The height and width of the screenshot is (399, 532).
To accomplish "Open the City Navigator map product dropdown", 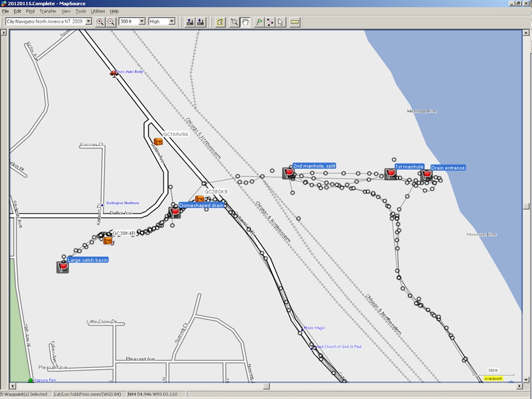I will (x=88, y=22).
